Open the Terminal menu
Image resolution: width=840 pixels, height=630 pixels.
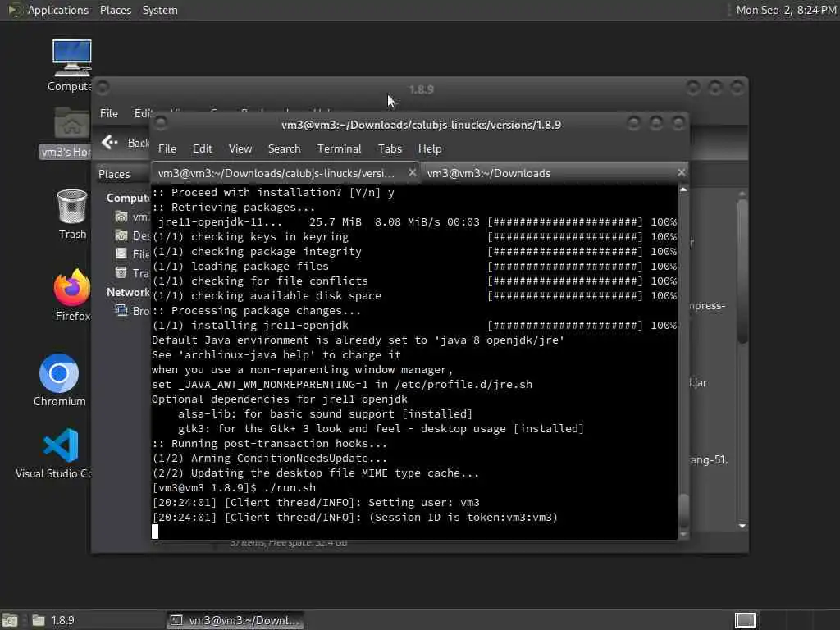point(339,149)
